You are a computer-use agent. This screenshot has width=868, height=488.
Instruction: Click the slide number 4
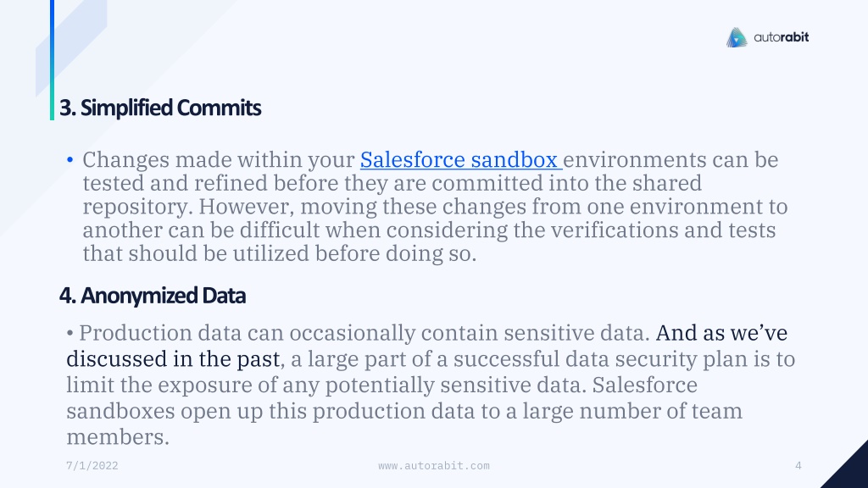click(x=798, y=466)
